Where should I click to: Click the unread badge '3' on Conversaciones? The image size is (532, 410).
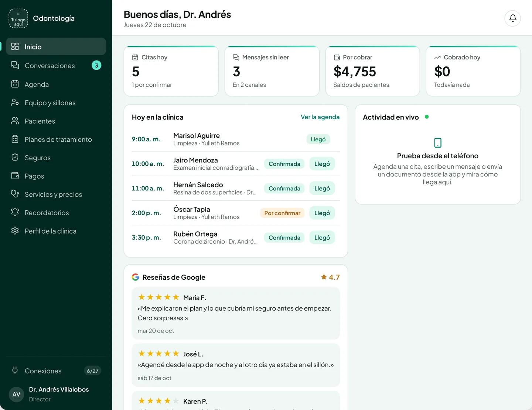pyautogui.click(x=96, y=65)
